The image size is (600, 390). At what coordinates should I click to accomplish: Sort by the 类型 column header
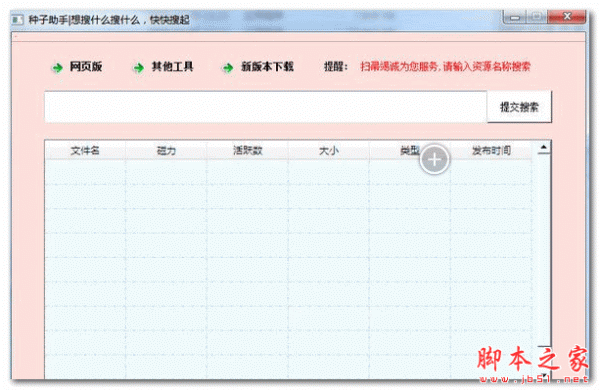(409, 150)
